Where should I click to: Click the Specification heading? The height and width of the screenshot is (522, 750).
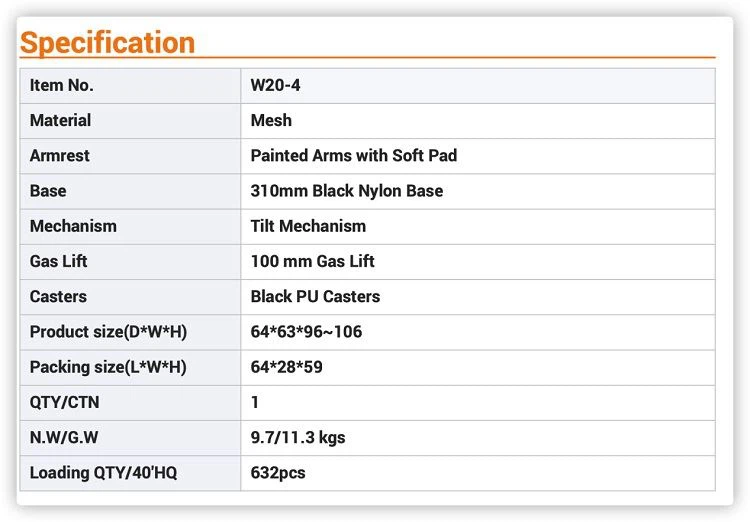tap(108, 42)
